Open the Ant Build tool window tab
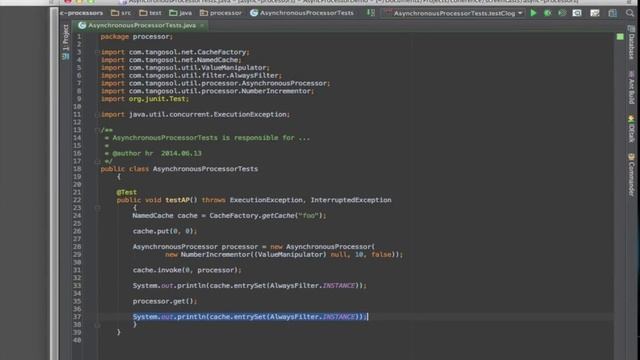 point(631,87)
